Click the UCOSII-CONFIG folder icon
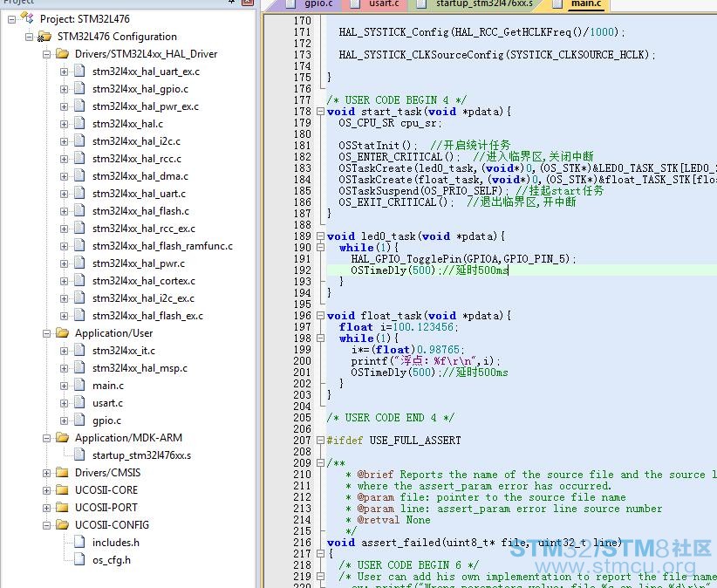Viewport: 717px width, 588px height. coord(62,524)
